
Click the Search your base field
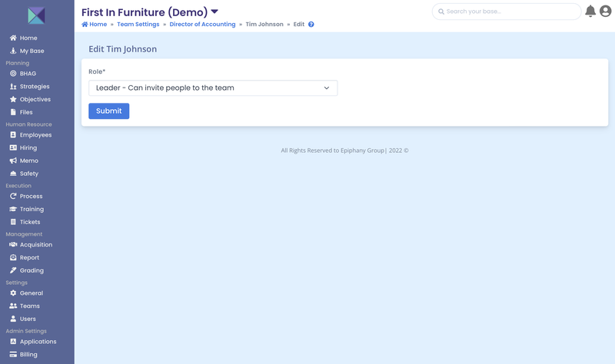507,12
